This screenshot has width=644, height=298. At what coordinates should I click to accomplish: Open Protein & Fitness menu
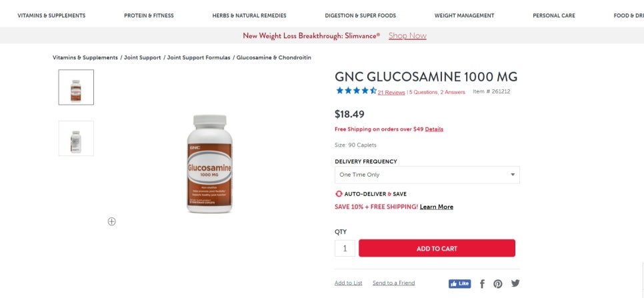point(149,15)
